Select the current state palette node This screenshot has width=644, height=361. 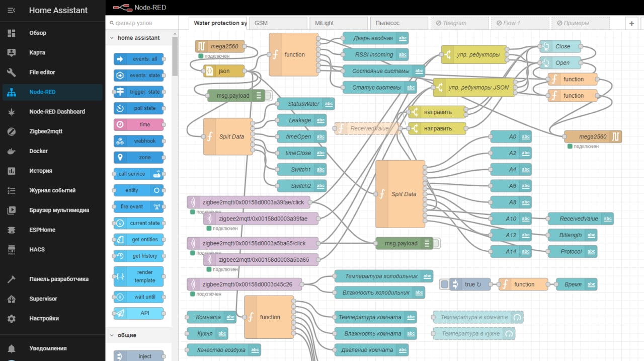tap(138, 223)
